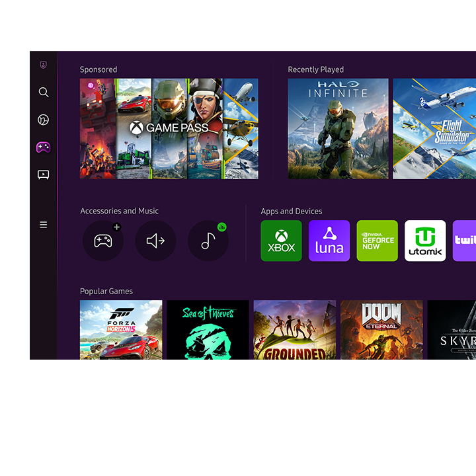Select the Gaming Hub controller icon
Image resolution: width=476 pixels, height=476 pixels.
44,147
